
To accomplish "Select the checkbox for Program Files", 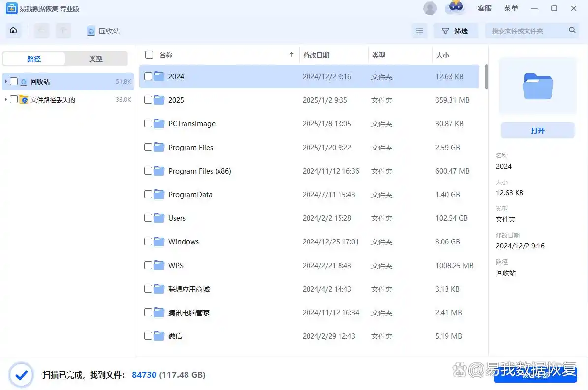I will 149,147.
